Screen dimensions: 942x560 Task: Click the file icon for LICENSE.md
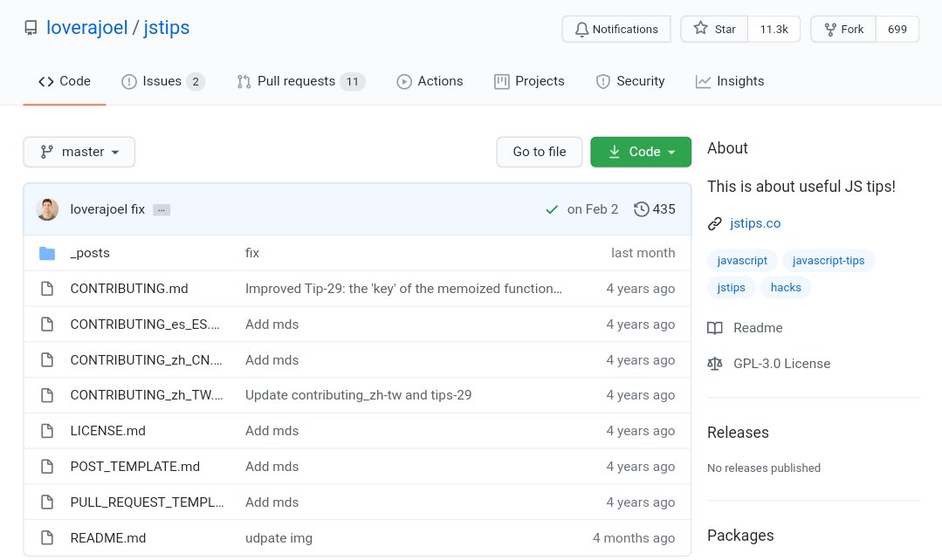point(47,431)
